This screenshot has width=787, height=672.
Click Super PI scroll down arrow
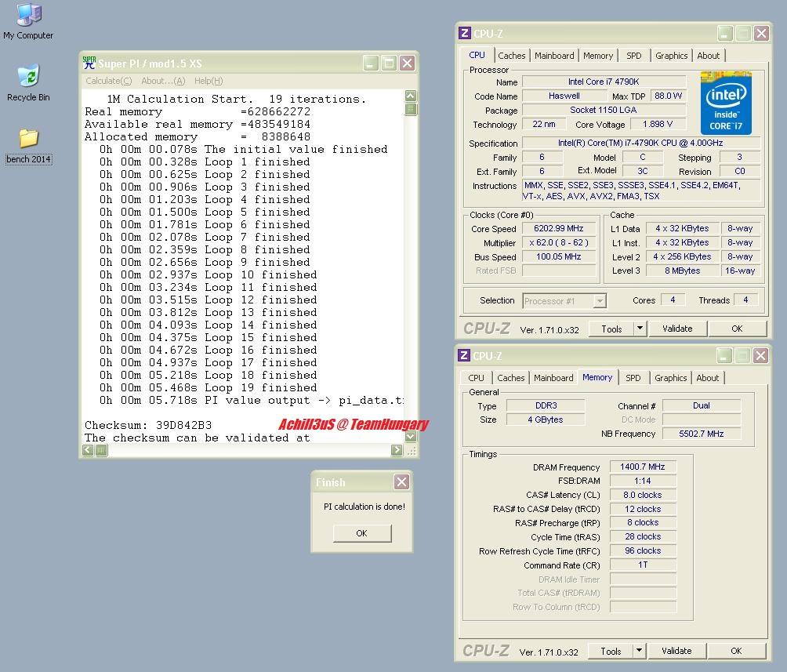pos(411,437)
